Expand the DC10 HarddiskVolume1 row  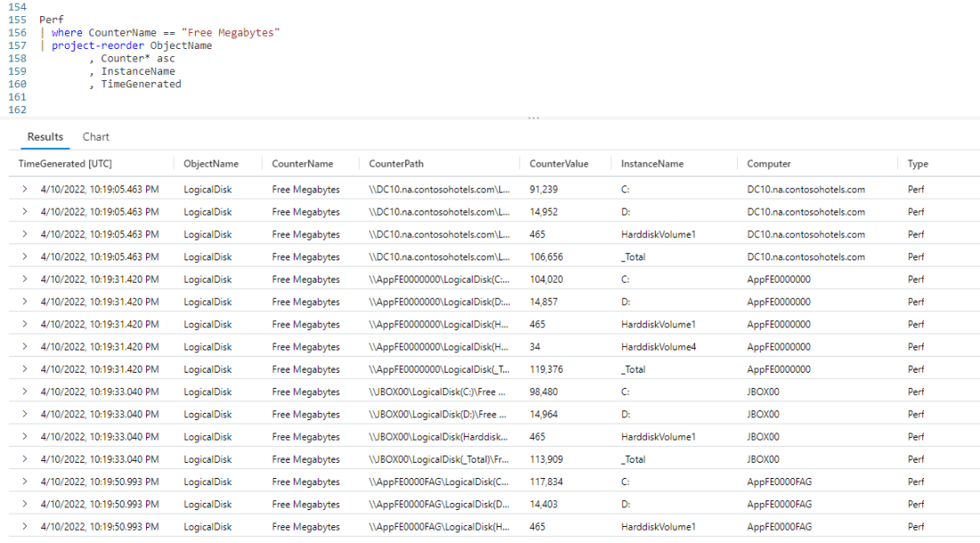click(x=25, y=234)
